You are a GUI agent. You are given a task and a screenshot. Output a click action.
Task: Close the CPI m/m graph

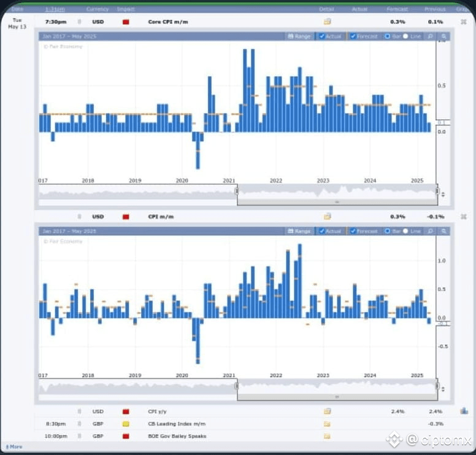(464, 216)
